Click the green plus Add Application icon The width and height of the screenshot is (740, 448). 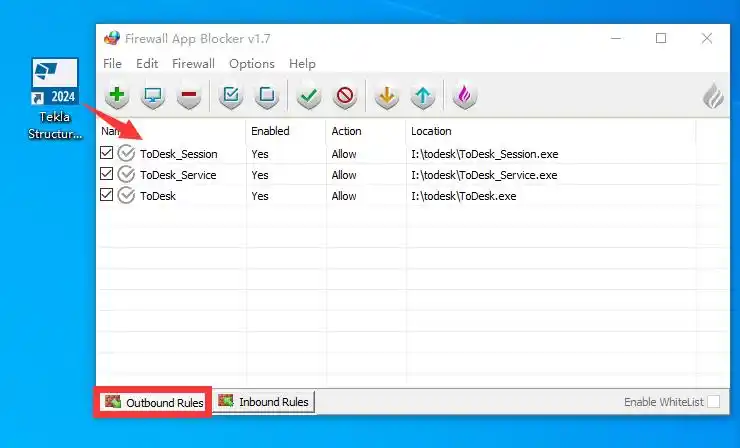[117, 95]
